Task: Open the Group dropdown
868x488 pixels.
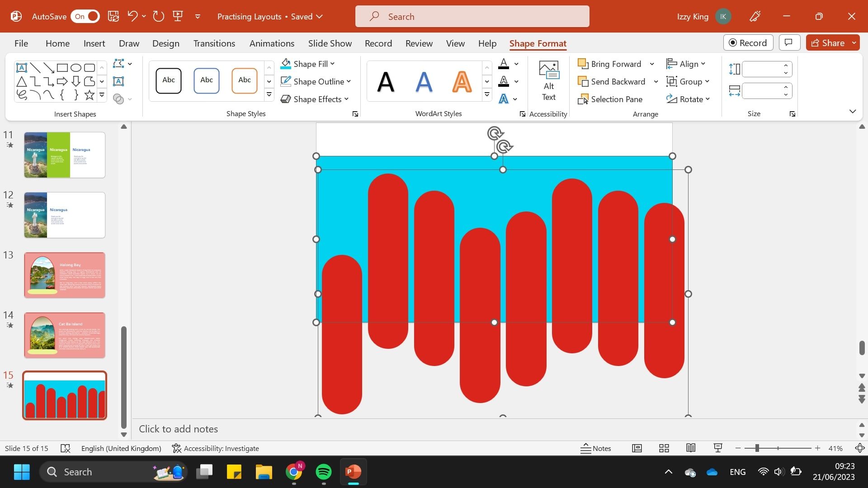Action: (x=688, y=82)
